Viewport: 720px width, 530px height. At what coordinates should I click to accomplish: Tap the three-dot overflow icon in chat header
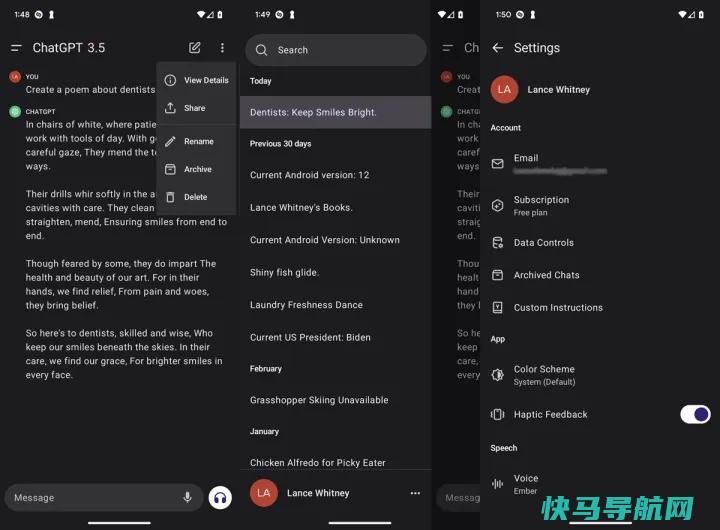[222, 48]
